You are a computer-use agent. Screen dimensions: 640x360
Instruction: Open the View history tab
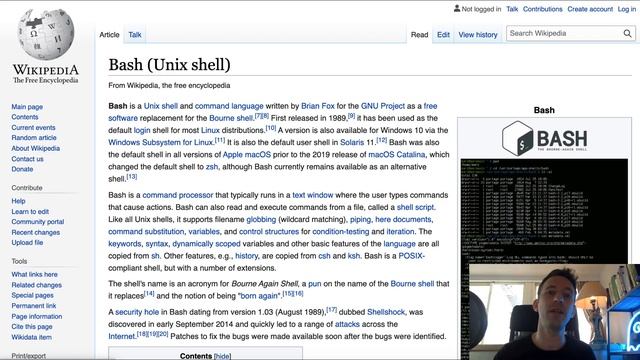(x=478, y=35)
